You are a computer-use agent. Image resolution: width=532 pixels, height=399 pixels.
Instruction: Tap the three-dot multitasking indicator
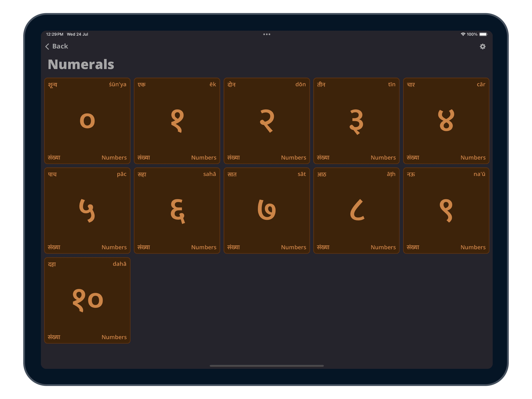(x=266, y=34)
